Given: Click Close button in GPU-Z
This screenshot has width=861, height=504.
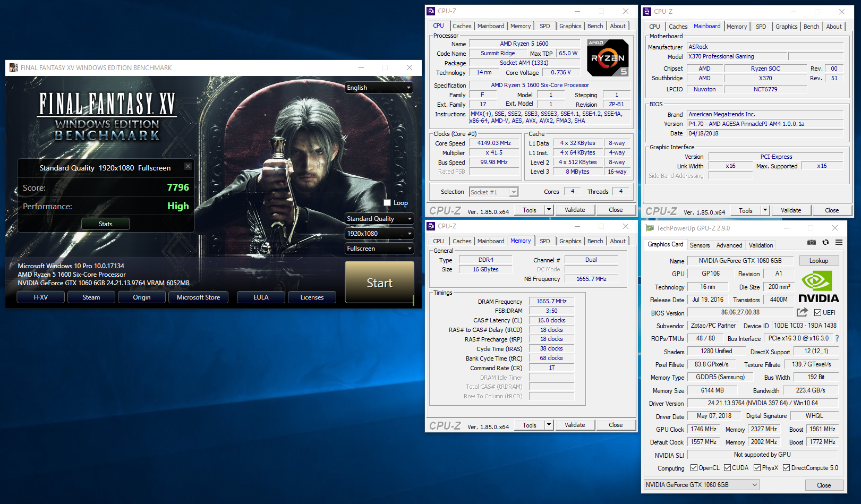Looking at the screenshot, I should point(824,485).
